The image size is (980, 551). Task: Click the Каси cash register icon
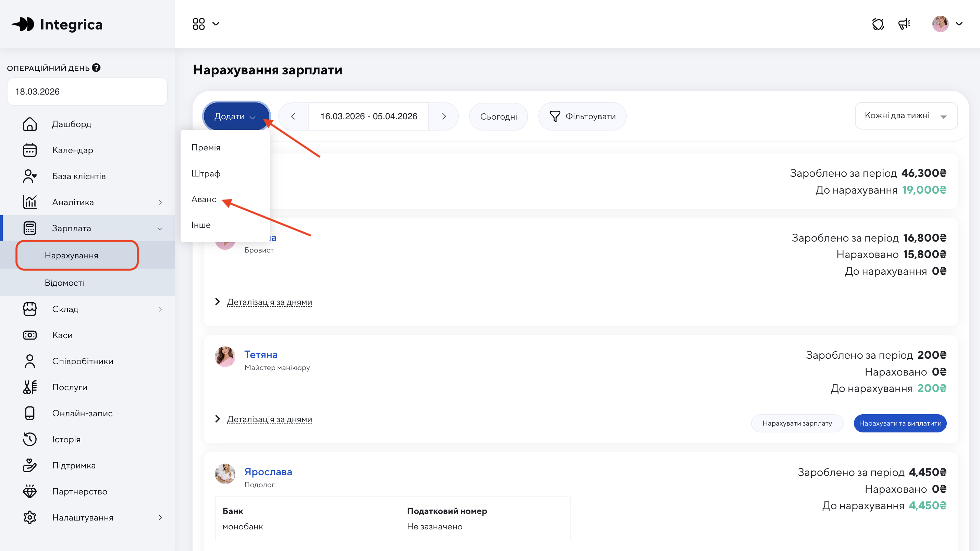tap(30, 335)
